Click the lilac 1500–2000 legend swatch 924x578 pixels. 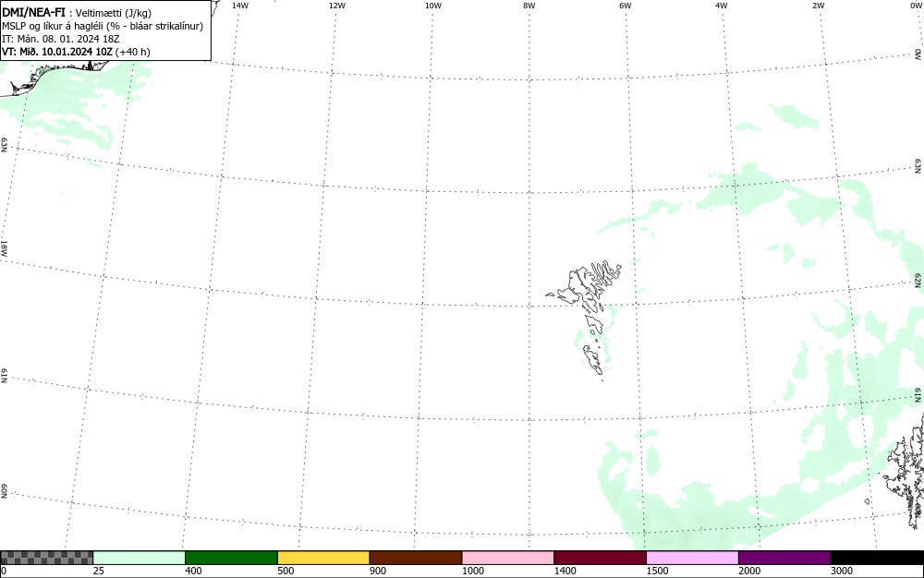tap(692, 558)
